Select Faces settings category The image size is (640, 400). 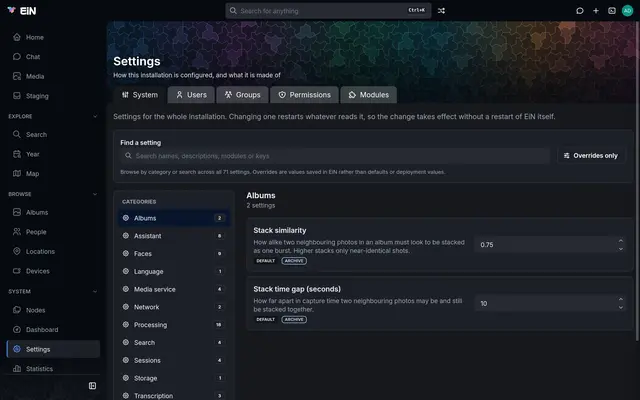click(x=174, y=253)
